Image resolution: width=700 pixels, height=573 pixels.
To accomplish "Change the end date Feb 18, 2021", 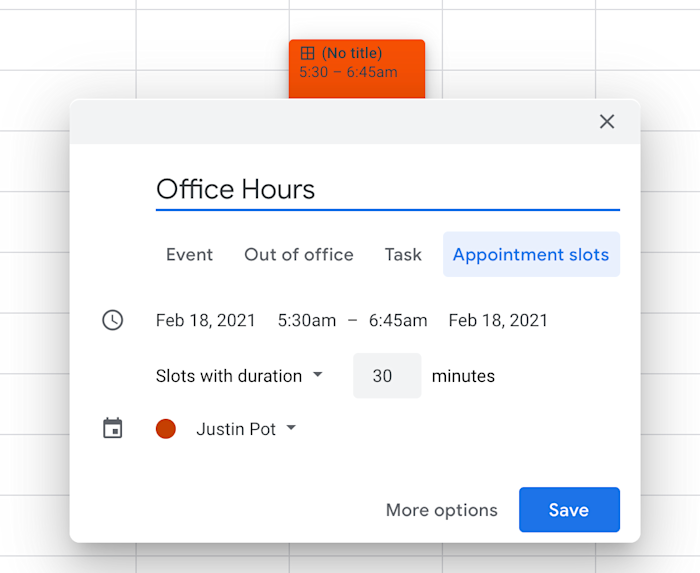I will [498, 320].
